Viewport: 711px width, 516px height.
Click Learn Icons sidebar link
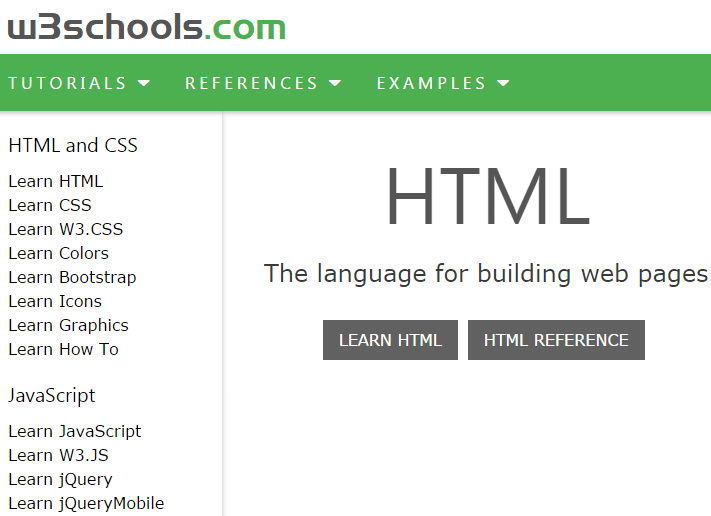(x=55, y=301)
